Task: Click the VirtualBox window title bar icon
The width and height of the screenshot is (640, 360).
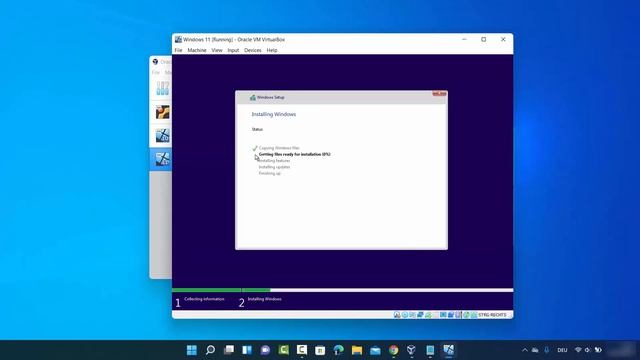Action: (x=178, y=40)
